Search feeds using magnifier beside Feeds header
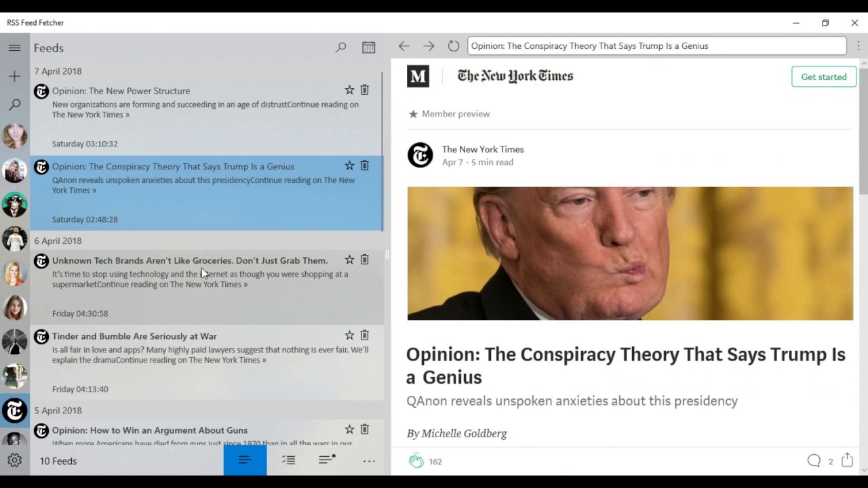The image size is (868, 488). pyautogui.click(x=341, y=47)
